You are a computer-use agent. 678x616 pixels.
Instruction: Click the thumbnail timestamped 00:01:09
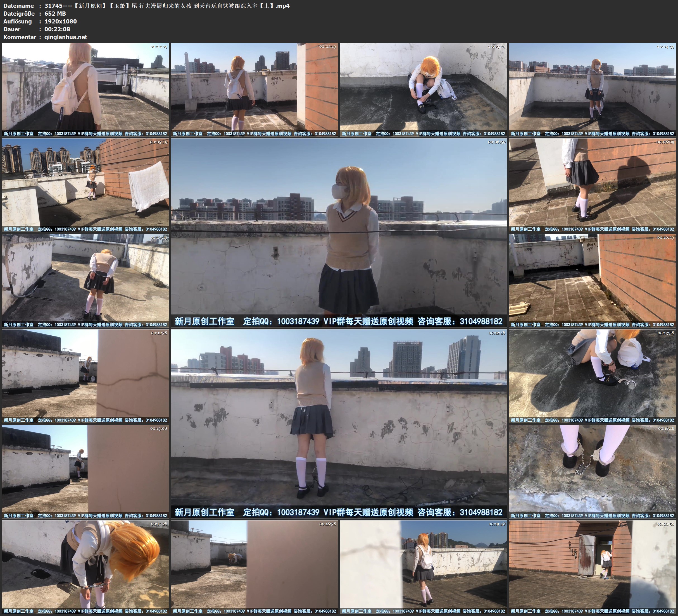(x=85, y=89)
